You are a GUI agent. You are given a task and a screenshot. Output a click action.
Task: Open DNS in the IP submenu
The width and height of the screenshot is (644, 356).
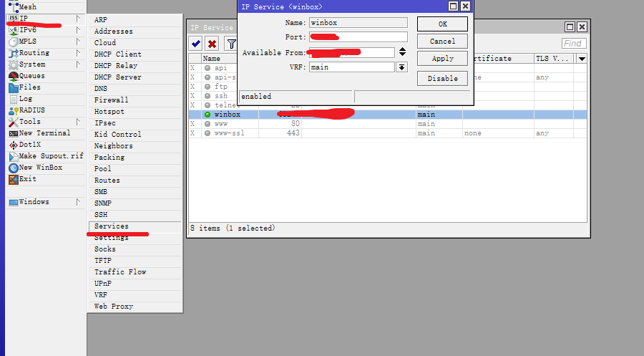[x=135, y=89]
